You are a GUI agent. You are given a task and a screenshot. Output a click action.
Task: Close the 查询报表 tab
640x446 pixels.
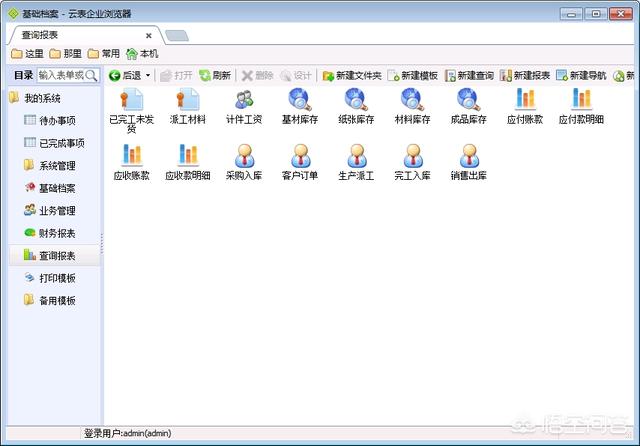(149, 36)
